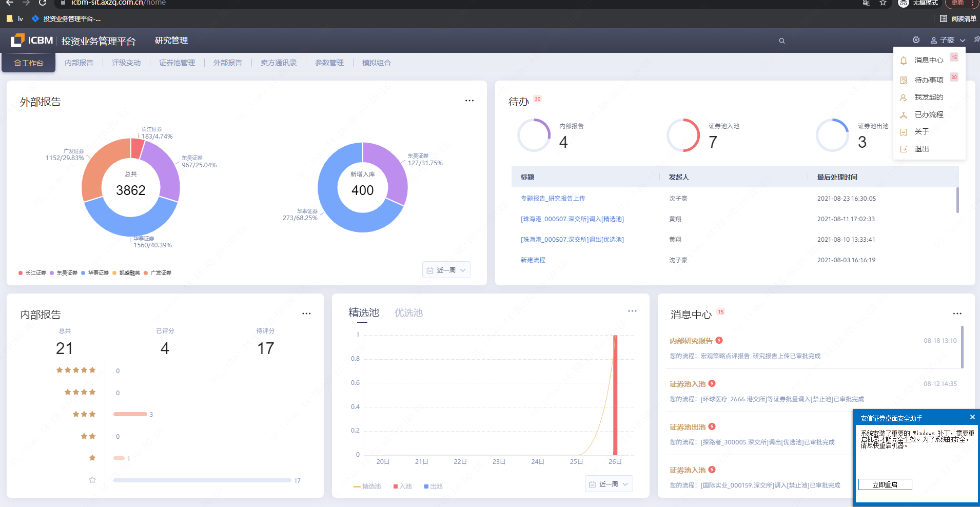The width and height of the screenshot is (980, 507).
Task: Open more options on 消息中心 card
Action: 957,314
